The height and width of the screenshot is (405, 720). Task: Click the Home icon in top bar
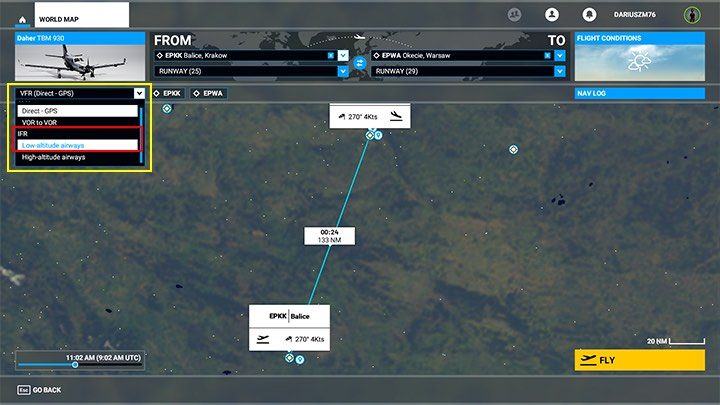coord(20,16)
